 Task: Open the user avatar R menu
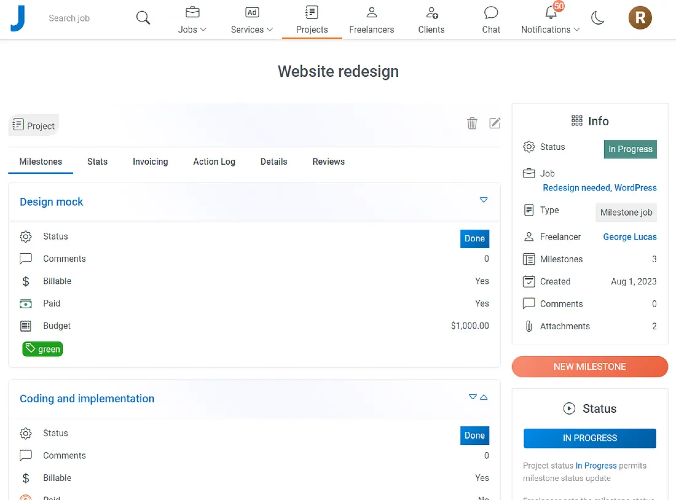tap(640, 18)
